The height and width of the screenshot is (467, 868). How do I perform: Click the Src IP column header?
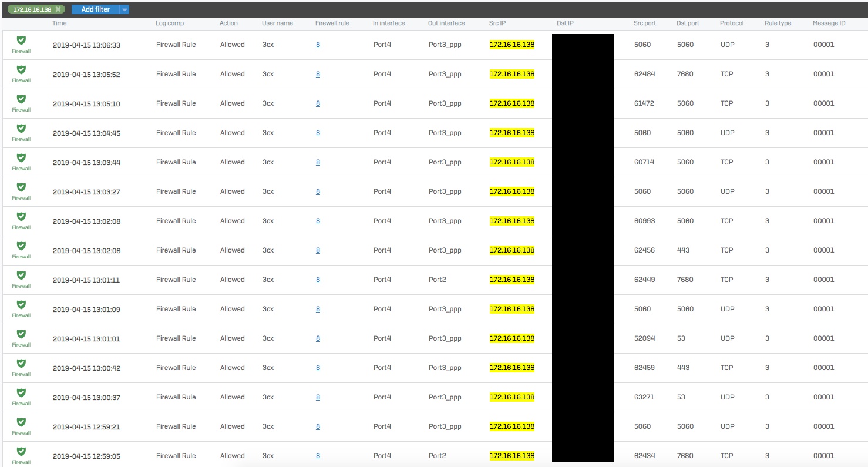[497, 23]
